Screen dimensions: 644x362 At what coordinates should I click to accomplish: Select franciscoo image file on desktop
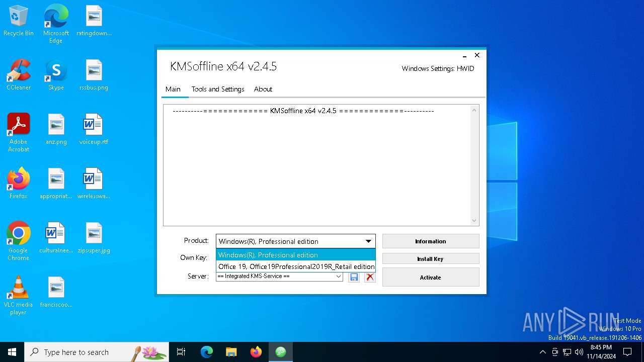(56, 293)
